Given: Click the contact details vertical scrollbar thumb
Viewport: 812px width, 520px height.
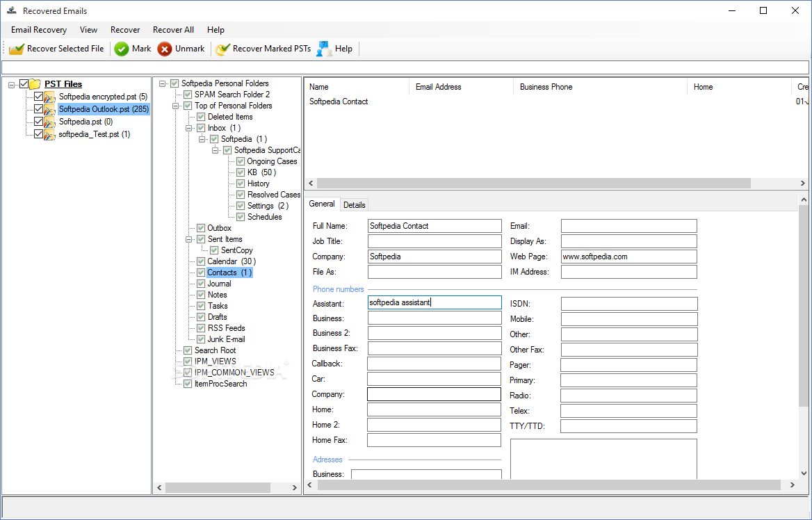Looking at the screenshot, I should point(804,306).
